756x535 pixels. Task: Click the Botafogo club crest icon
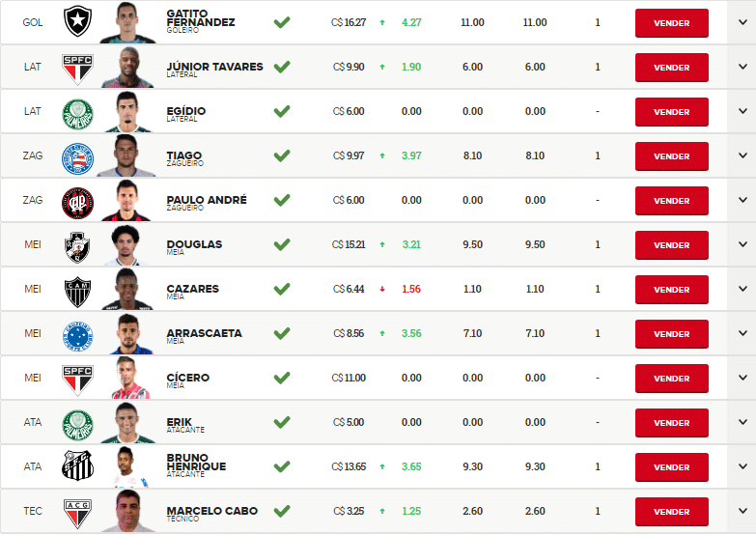coord(77,21)
